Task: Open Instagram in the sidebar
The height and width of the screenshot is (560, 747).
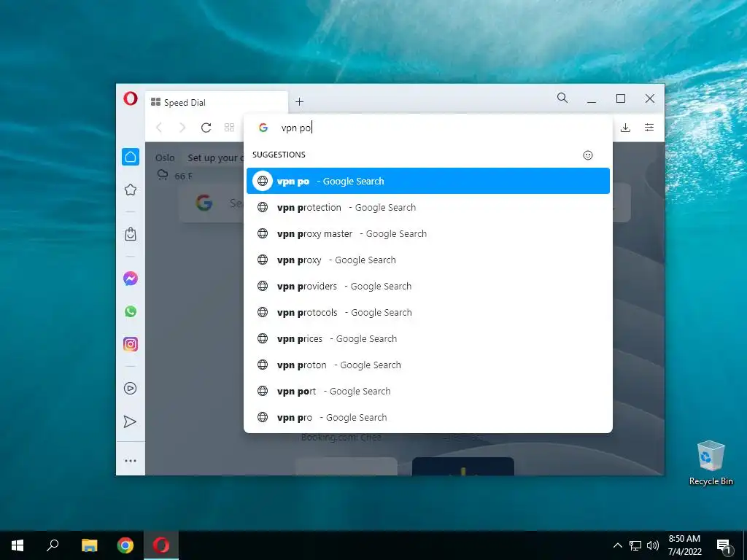Action: [x=131, y=344]
